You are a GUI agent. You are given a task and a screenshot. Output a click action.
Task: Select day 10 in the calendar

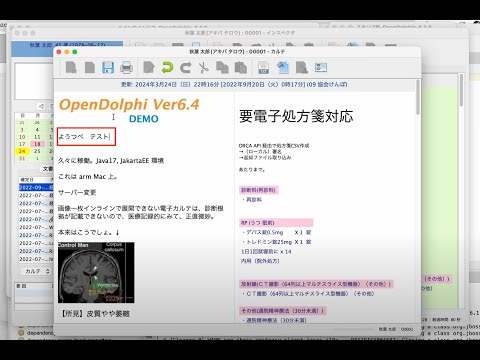tap(22, 137)
